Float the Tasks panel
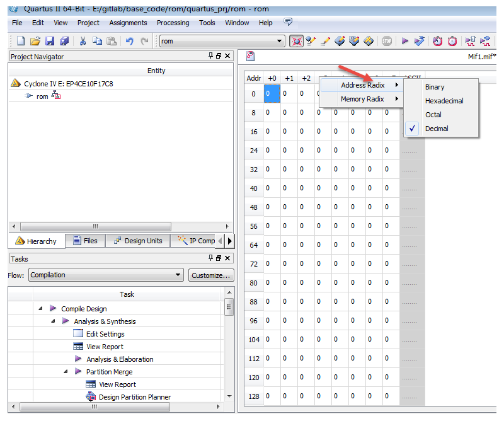504x421 pixels. click(x=219, y=258)
